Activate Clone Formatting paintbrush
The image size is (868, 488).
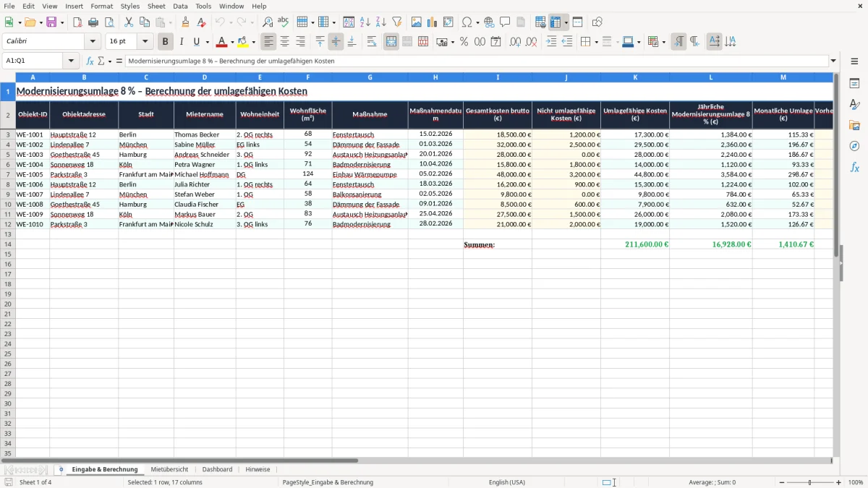tap(186, 22)
